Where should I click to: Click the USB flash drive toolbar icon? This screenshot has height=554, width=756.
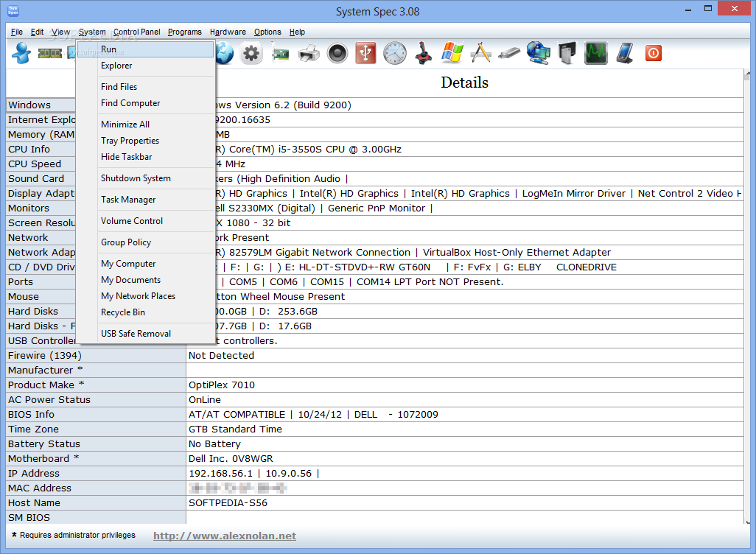click(x=509, y=53)
